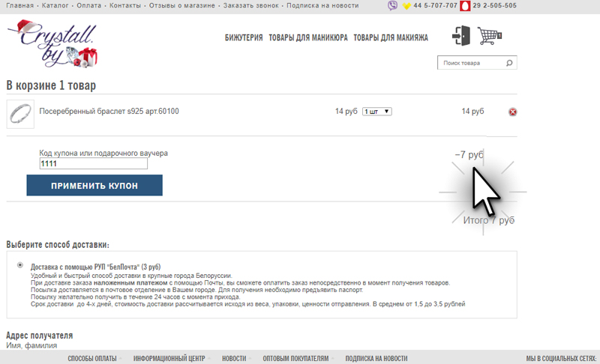600x364 pixels.
Task: Click the search magnifier icon
Action: pos(509,64)
